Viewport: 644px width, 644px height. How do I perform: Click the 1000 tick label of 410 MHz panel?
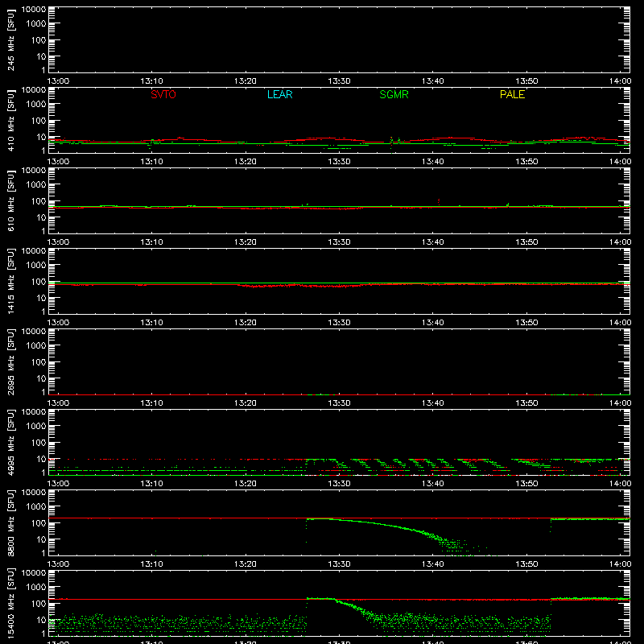(x=35, y=105)
